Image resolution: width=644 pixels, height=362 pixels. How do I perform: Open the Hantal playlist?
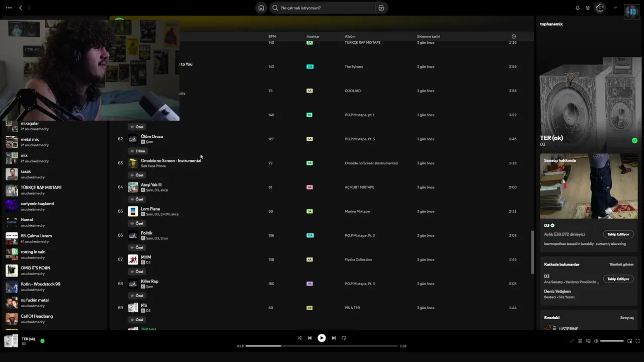(x=54, y=223)
